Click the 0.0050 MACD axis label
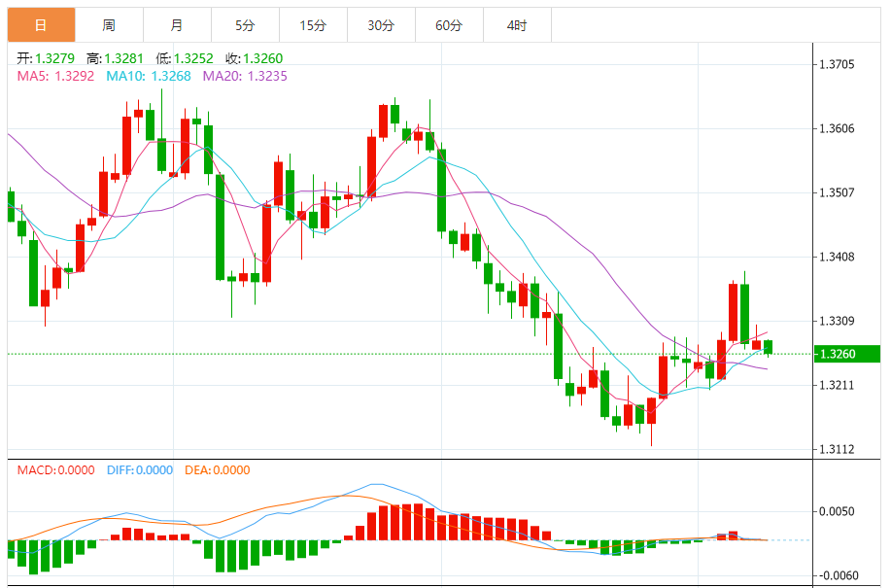This screenshot has height=588, width=891. tap(837, 512)
